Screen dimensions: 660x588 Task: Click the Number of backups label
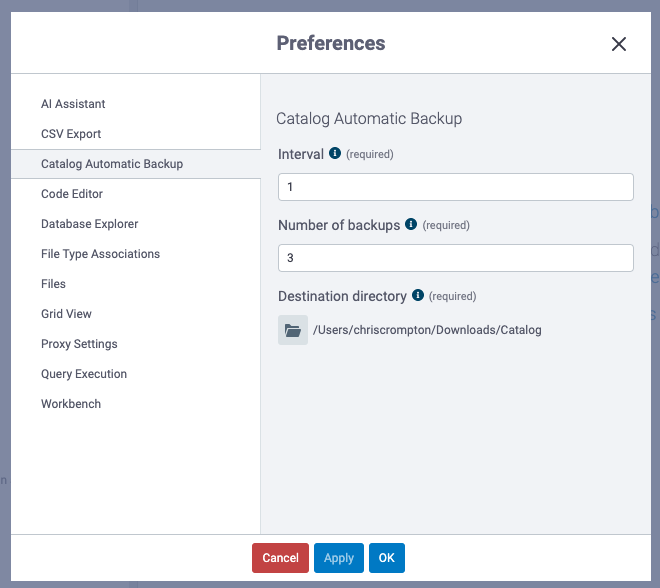pos(339,225)
